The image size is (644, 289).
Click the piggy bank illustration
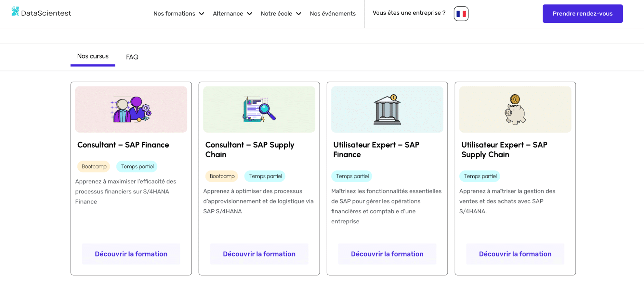[515, 110]
